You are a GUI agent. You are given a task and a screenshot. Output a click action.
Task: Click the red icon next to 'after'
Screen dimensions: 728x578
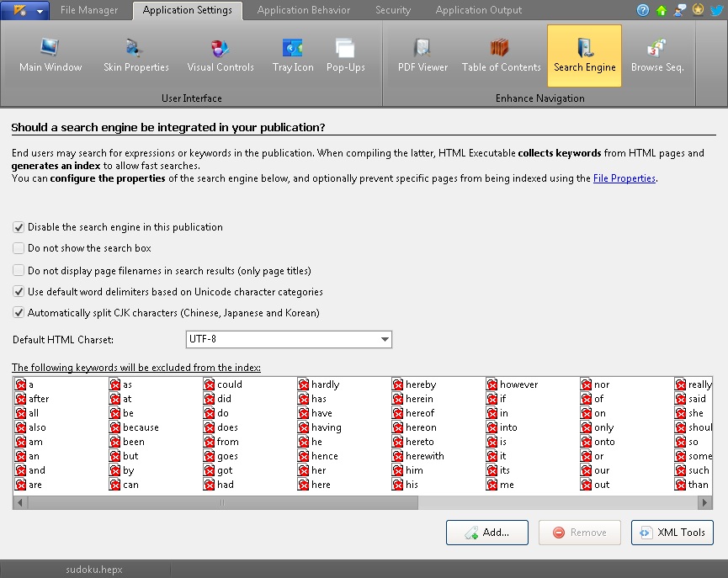pyautogui.click(x=20, y=399)
